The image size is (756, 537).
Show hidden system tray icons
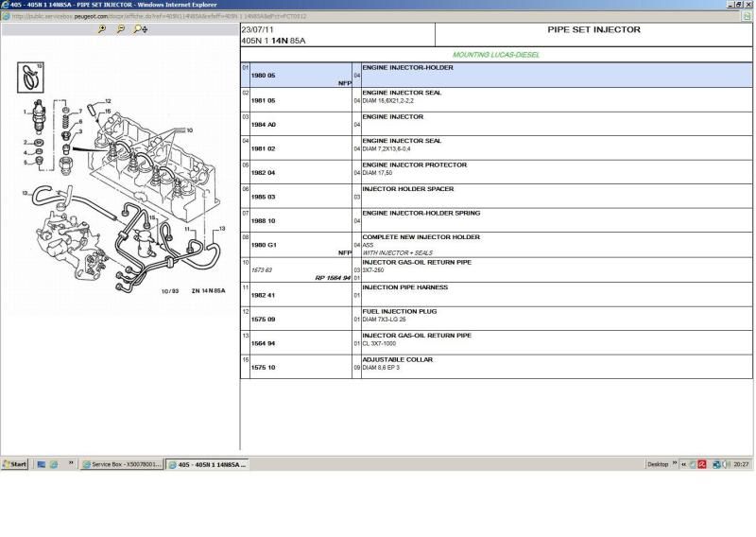683,464
